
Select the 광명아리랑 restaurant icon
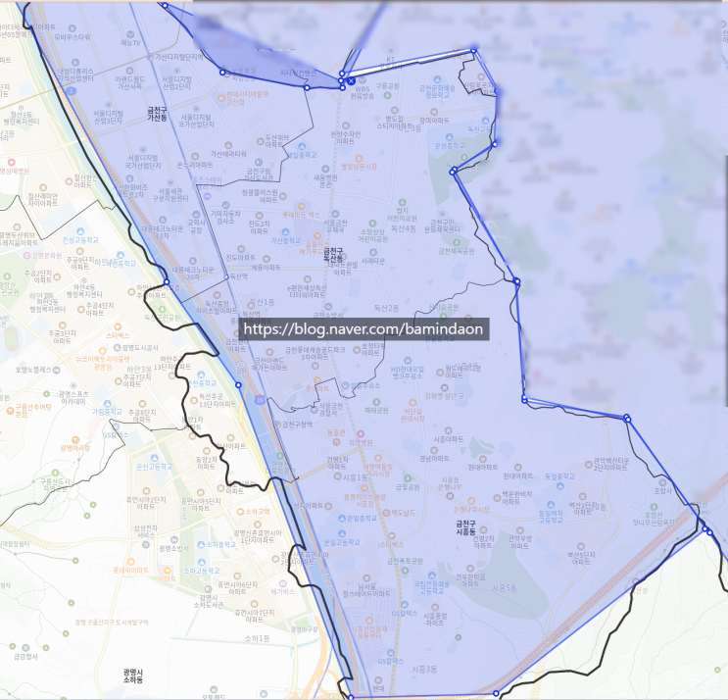(75, 440)
